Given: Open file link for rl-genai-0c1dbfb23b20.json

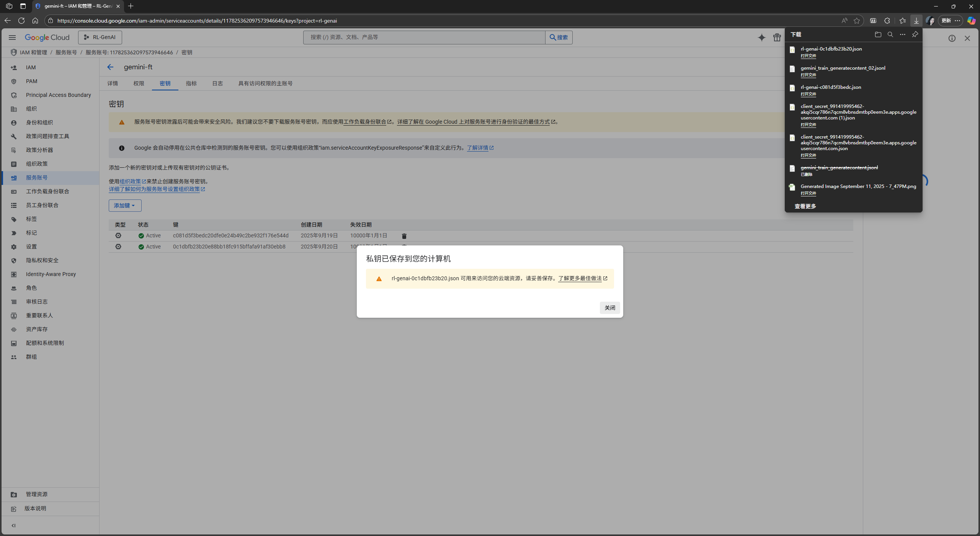Looking at the screenshot, I should point(808,56).
